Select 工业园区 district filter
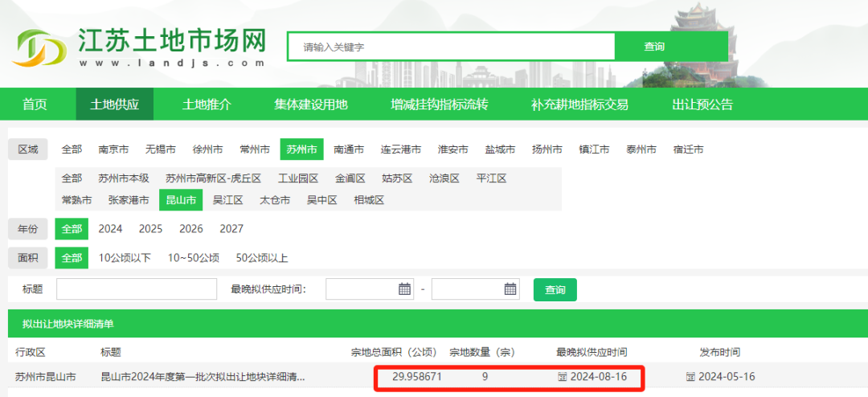This screenshot has height=397, width=868. click(x=298, y=178)
